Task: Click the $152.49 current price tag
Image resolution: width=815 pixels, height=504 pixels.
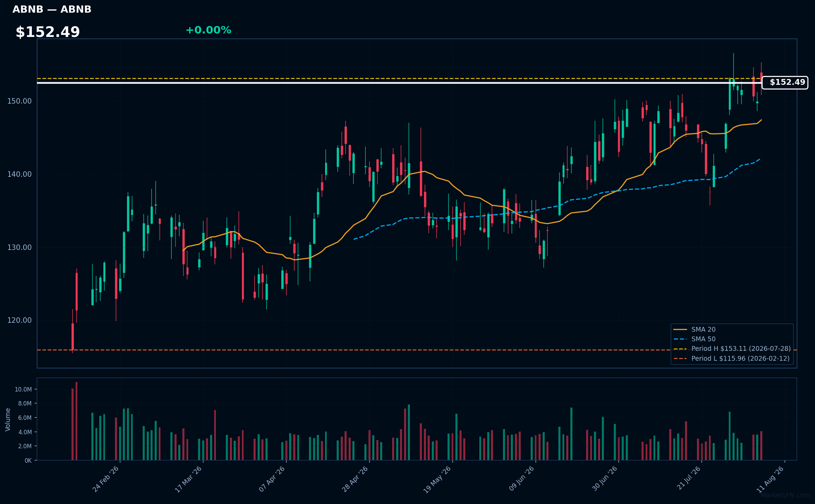Action: coord(785,82)
